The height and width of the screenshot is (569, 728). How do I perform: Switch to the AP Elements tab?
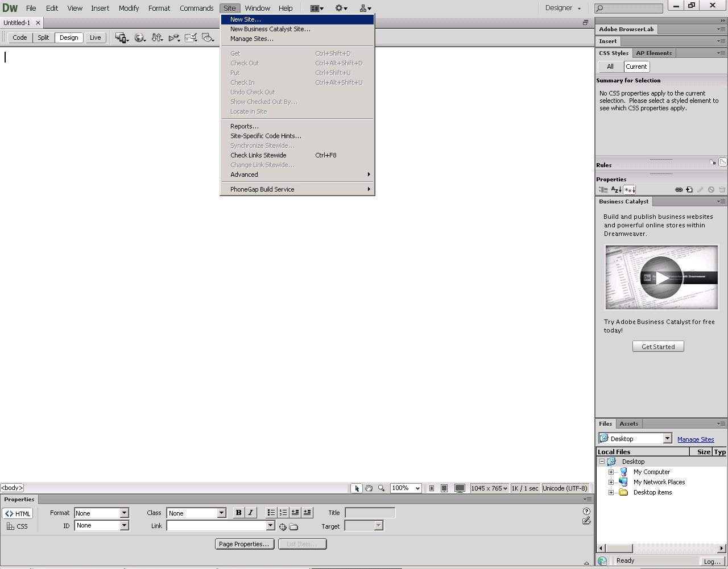(x=653, y=53)
